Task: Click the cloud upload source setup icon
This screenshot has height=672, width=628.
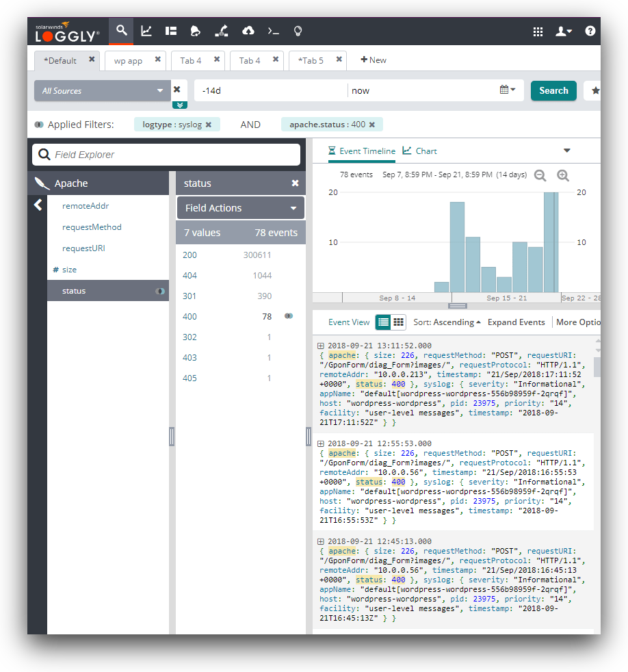Action: click(x=248, y=31)
